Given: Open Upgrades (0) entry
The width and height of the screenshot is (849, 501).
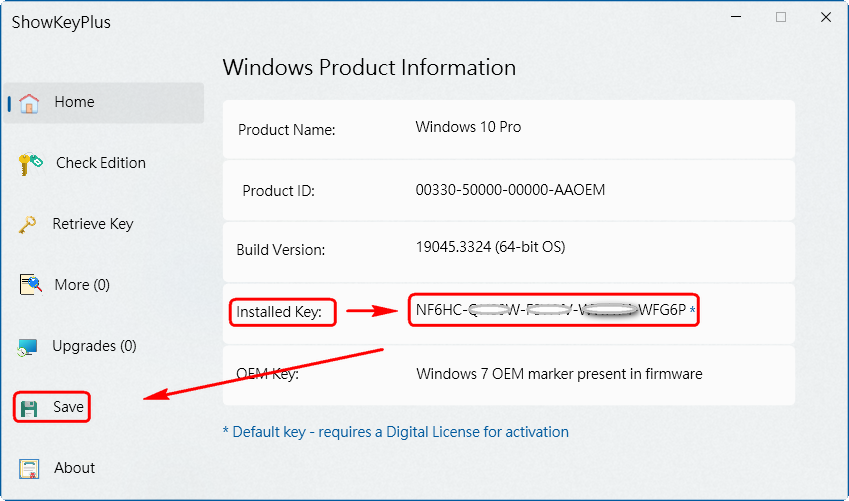Looking at the screenshot, I should tap(94, 346).
